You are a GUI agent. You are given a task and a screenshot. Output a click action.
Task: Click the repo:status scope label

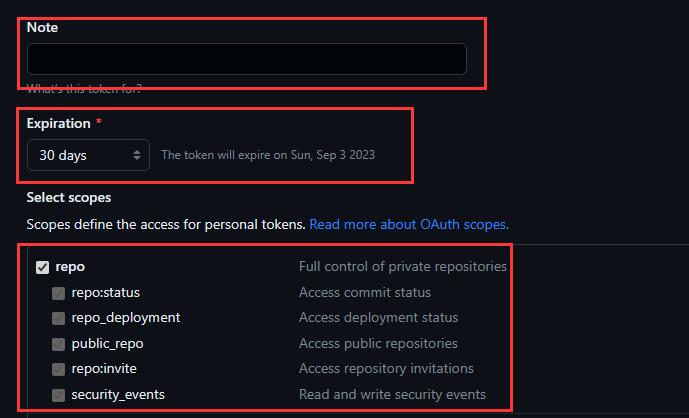pyautogui.click(x=105, y=293)
